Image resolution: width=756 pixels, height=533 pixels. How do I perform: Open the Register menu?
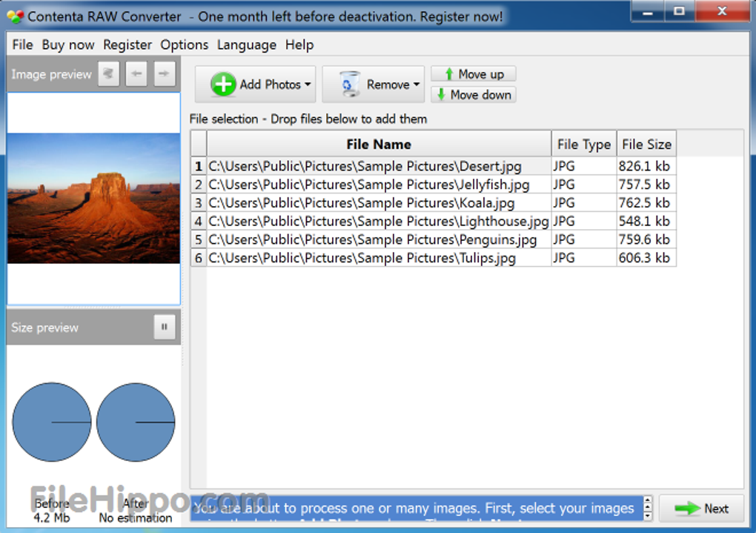pos(127,45)
